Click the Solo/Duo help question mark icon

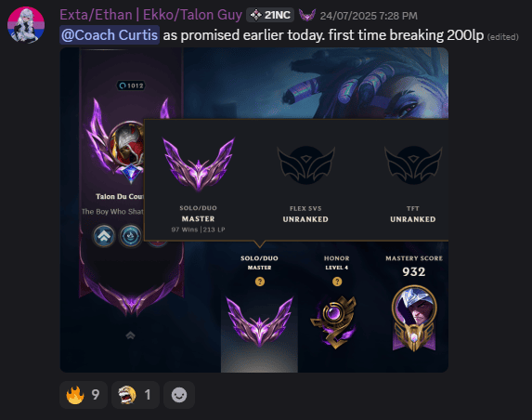[x=260, y=282]
